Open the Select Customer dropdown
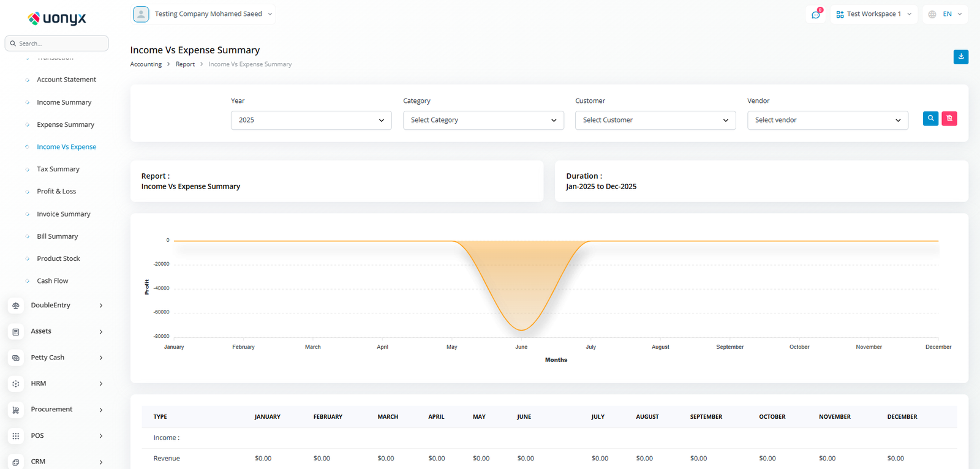Image resolution: width=980 pixels, height=469 pixels. coord(655,120)
